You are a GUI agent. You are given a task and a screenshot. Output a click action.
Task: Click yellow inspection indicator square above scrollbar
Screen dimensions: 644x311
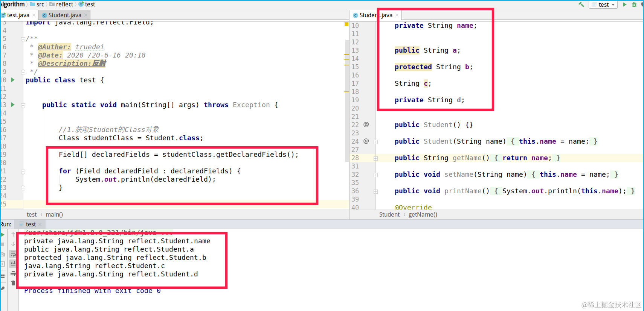346,24
